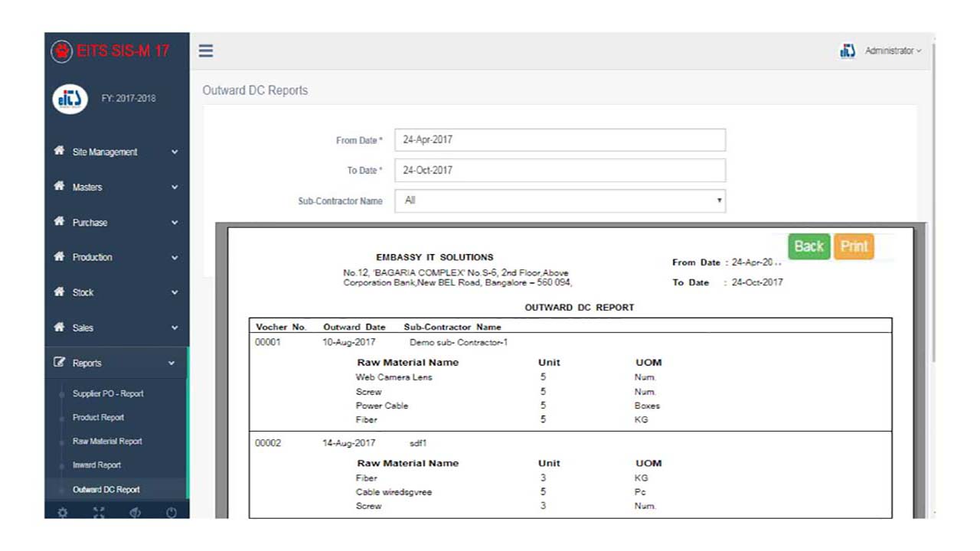This screenshot has height=551, width=980.
Task: Click the sdf1 sub-contractor name
Action: coord(418,443)
